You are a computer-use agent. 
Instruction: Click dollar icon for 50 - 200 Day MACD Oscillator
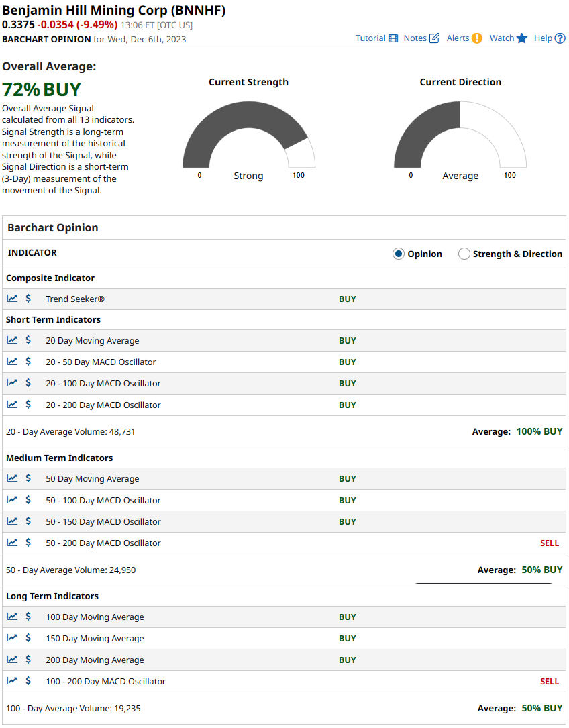tap(28, 543)
